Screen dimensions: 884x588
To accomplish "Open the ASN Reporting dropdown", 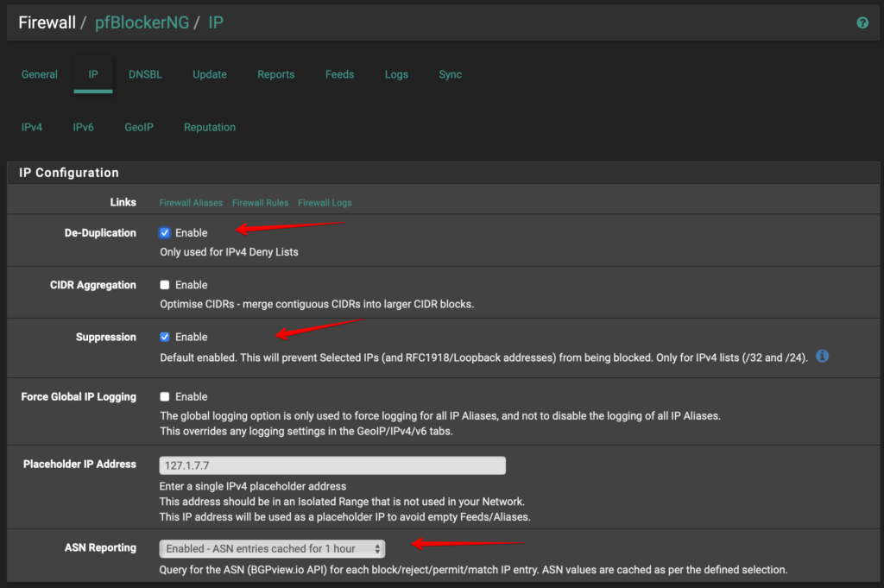I will tap(272, 548).
